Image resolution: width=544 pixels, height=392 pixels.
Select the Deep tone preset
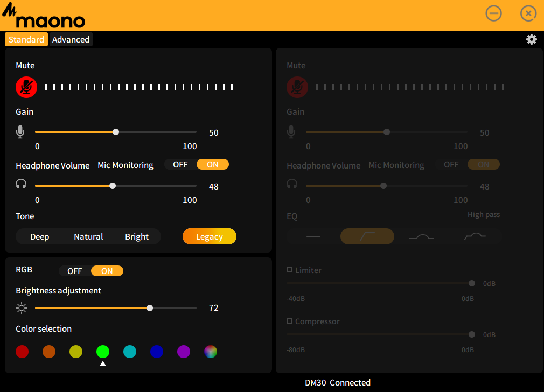tap(39, 236)
